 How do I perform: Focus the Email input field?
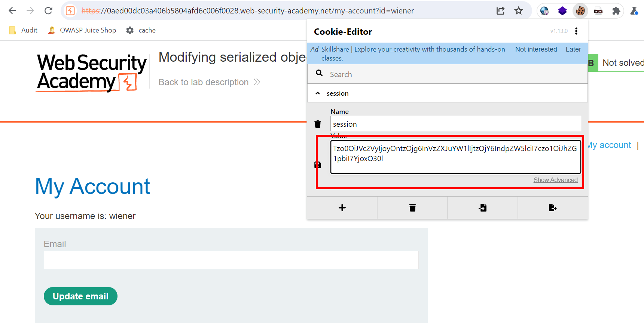click(231, 260)
